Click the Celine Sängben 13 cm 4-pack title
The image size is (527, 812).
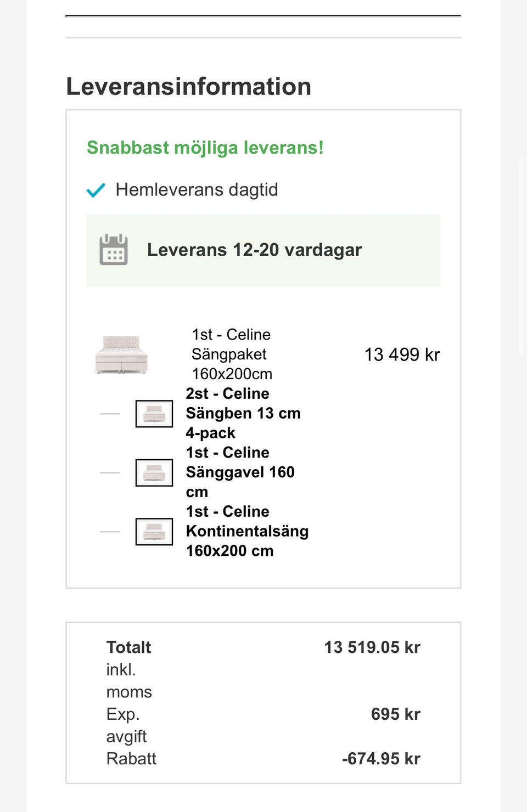(243, 413)
